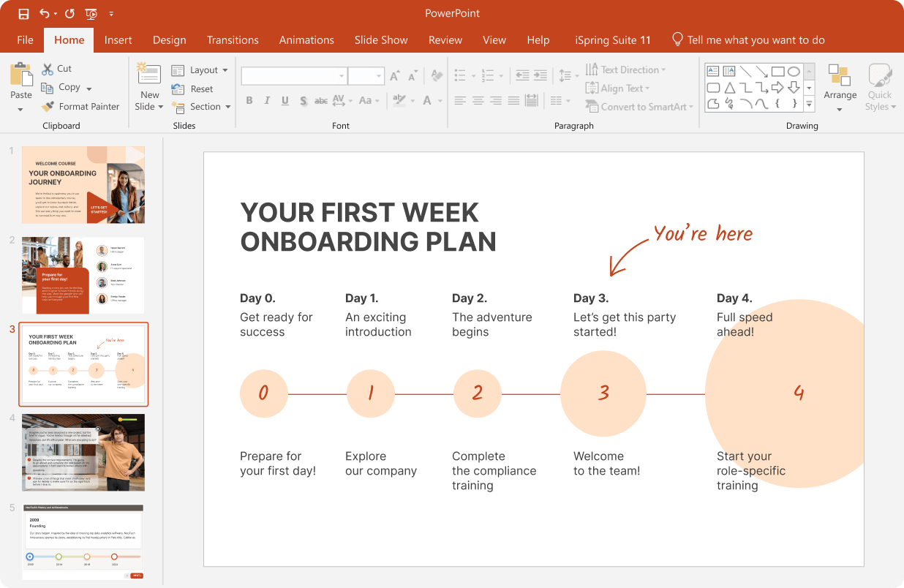Screen dimensions: 904x588
Task: Click the Save icon in the title bar
Action: pyautogui.click(x=23, y=14)
